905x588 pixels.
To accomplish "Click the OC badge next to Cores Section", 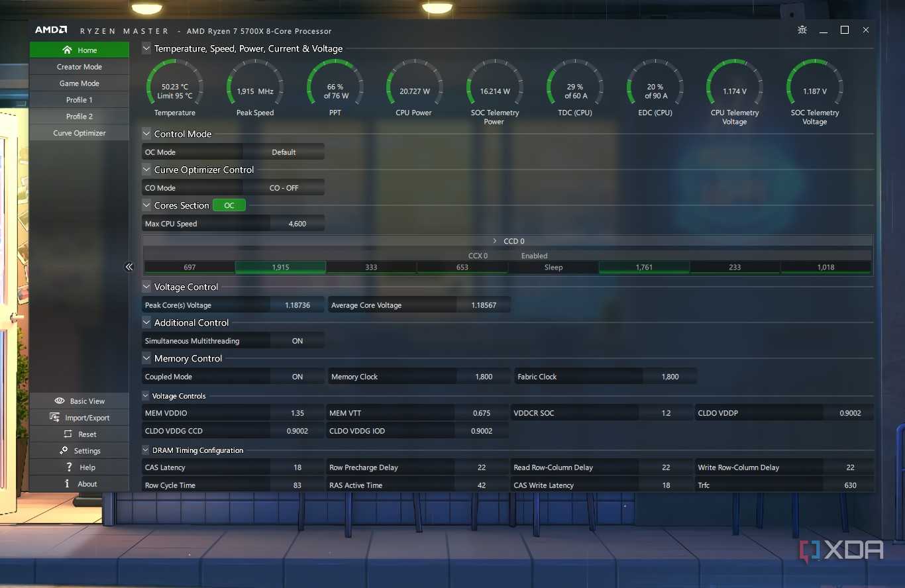I will pos(229,205).
